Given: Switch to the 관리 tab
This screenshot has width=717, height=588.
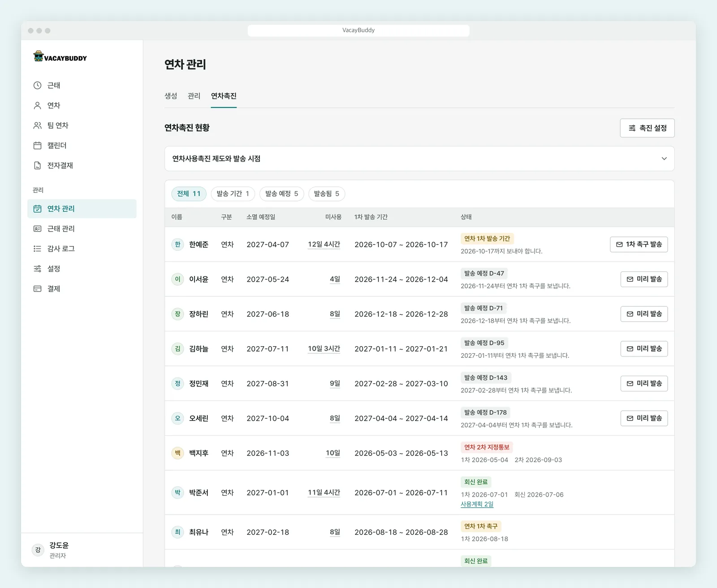Looking at the screenshot, I should pyautogui.click(x=194, y=96).
